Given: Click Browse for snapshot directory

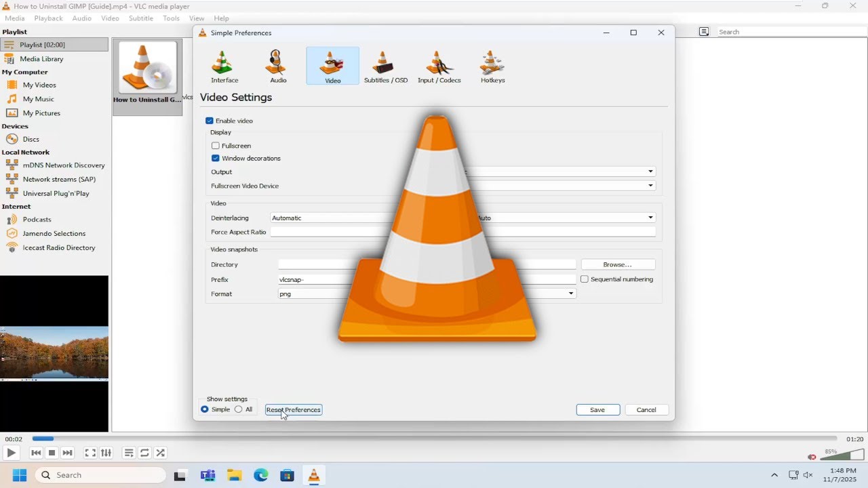Looking at the screenshot, I should tap(618, 264).
